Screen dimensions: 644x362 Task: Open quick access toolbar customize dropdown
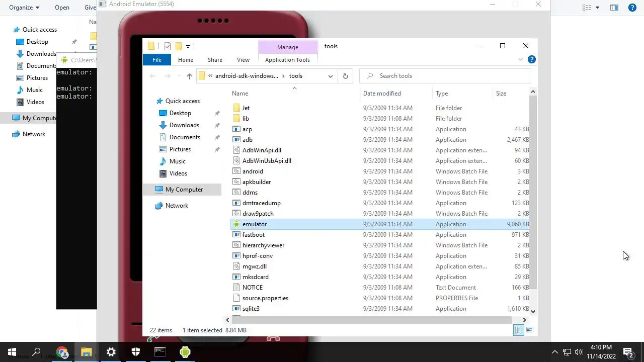coord(188,46)
